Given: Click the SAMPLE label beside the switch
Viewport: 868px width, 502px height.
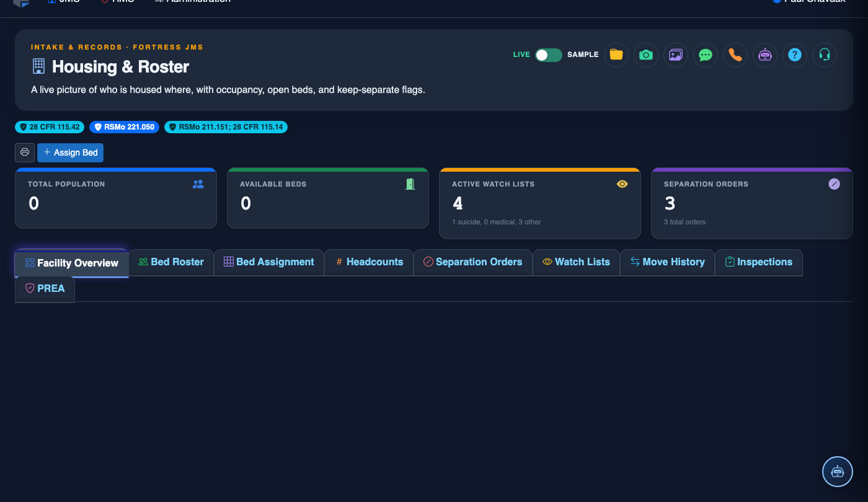Looking at the screenshot, I should [x=583, y=55].
